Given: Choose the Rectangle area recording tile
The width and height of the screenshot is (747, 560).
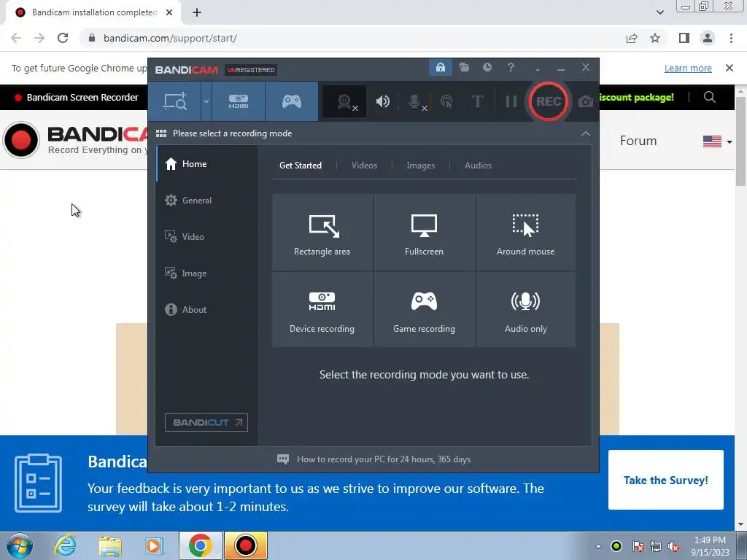Looking at the screenshot, I should pos(322,233).
